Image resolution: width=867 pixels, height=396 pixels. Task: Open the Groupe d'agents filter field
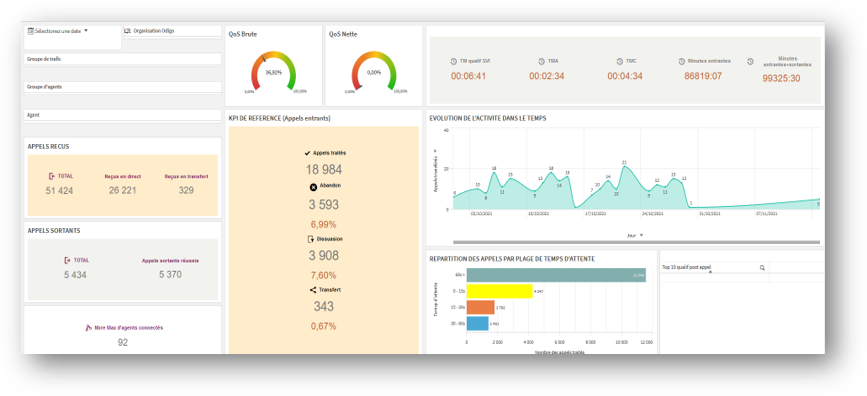coord(123,87)
